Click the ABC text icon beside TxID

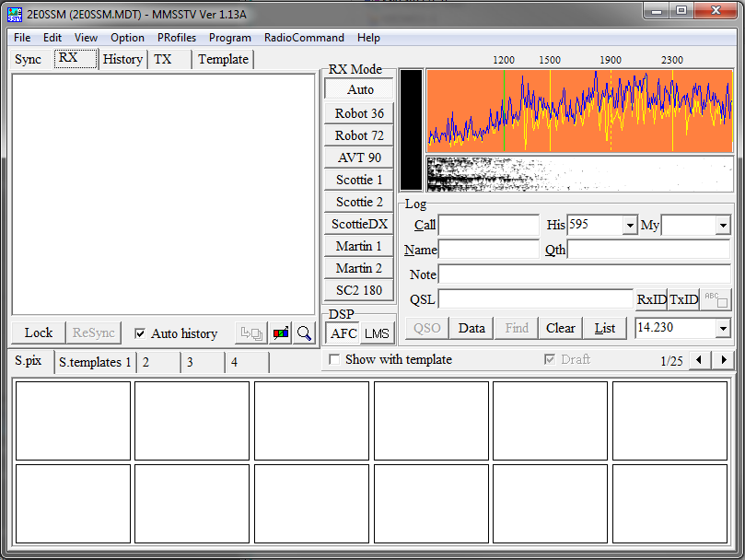coord(716,299)
